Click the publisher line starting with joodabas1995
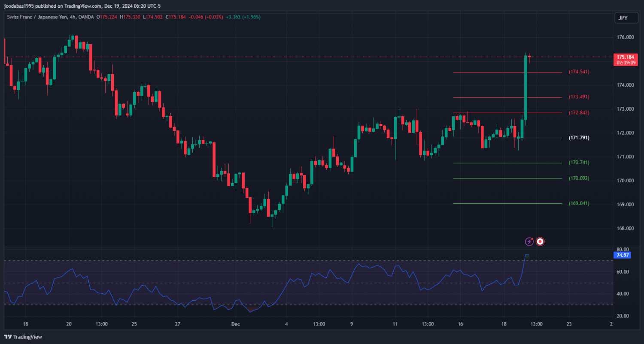This screenshot has height=344, width=644. pyautogui.click(x=82, y=6)
